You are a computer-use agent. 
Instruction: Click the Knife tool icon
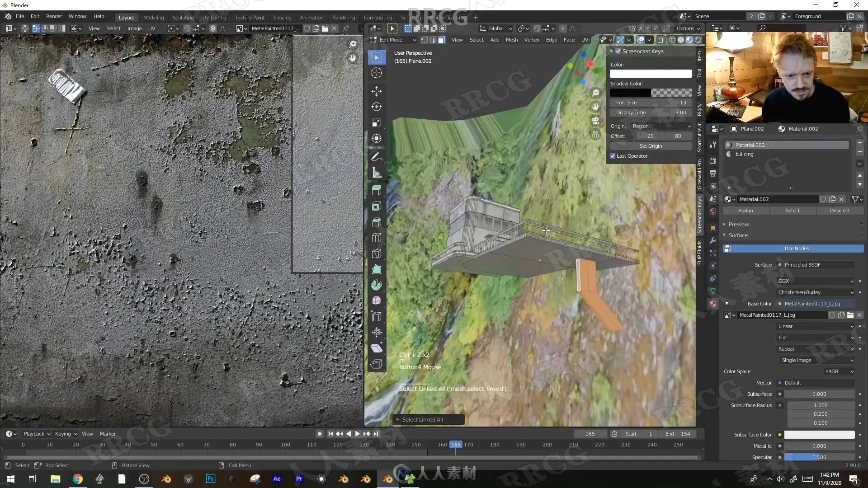coord(376,253)
